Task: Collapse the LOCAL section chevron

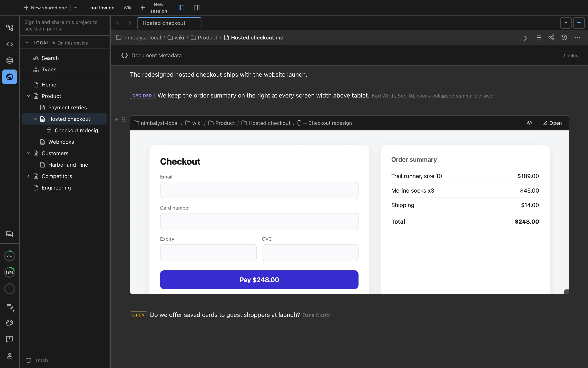Action: pos(27,43)
